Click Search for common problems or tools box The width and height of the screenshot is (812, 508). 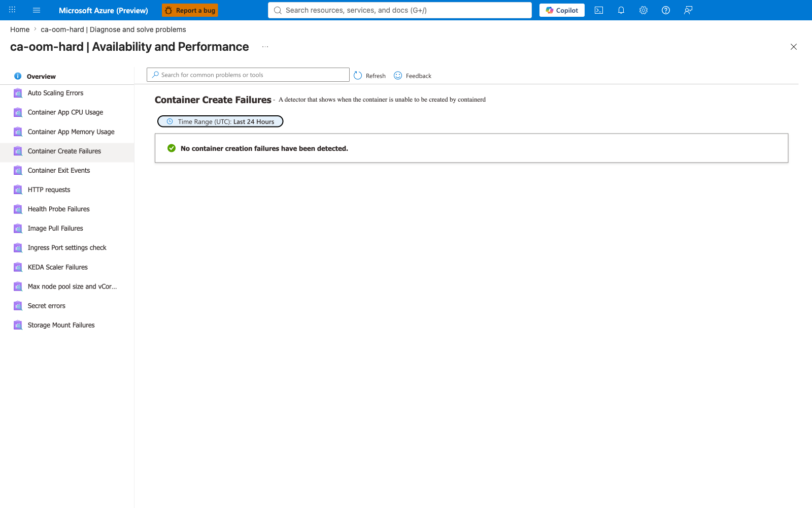click(248, 75)
